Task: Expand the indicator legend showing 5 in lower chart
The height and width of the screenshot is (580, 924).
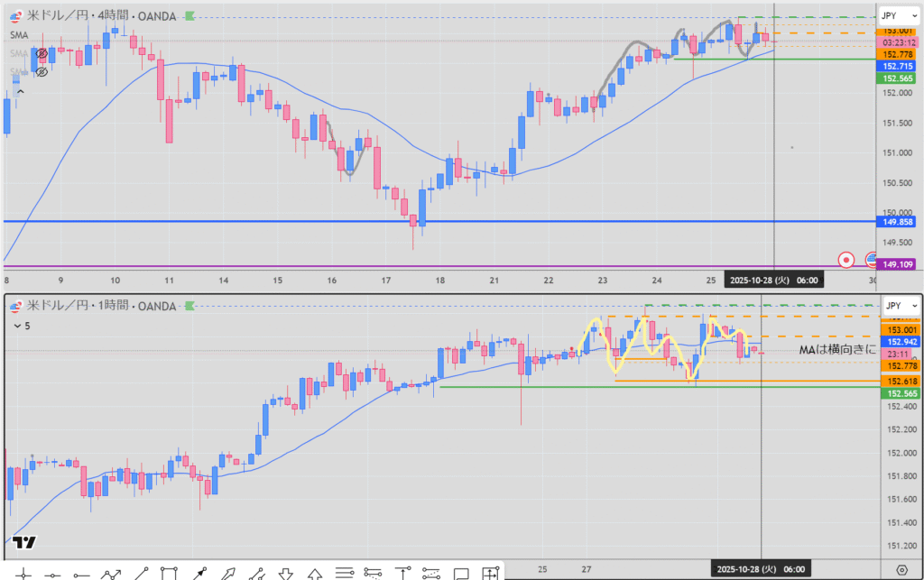Action: [x=16, y=325]
